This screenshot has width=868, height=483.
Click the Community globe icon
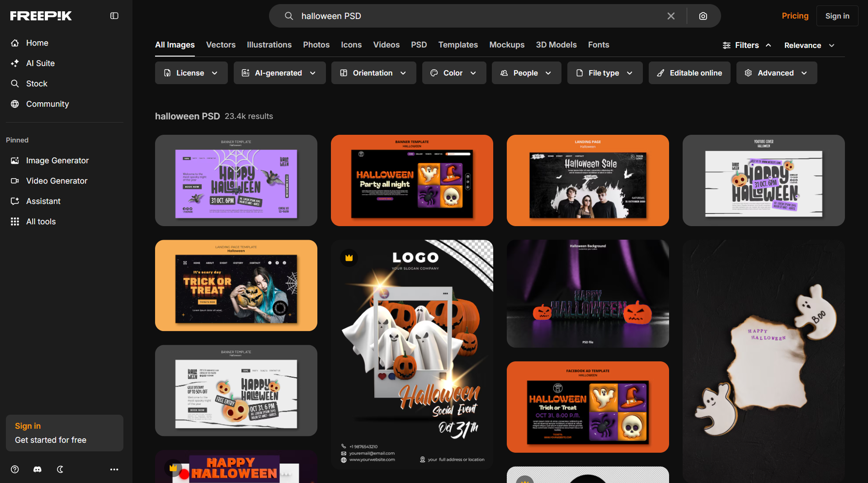15,104
